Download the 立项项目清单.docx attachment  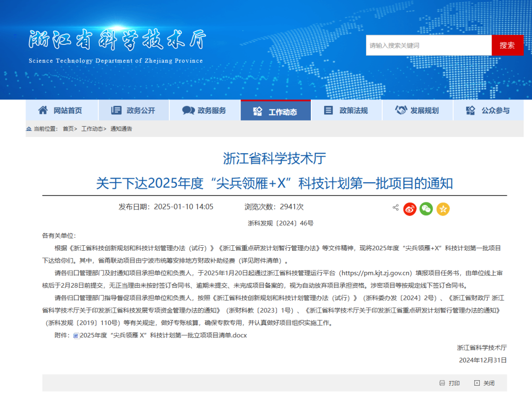click(163, 335)
